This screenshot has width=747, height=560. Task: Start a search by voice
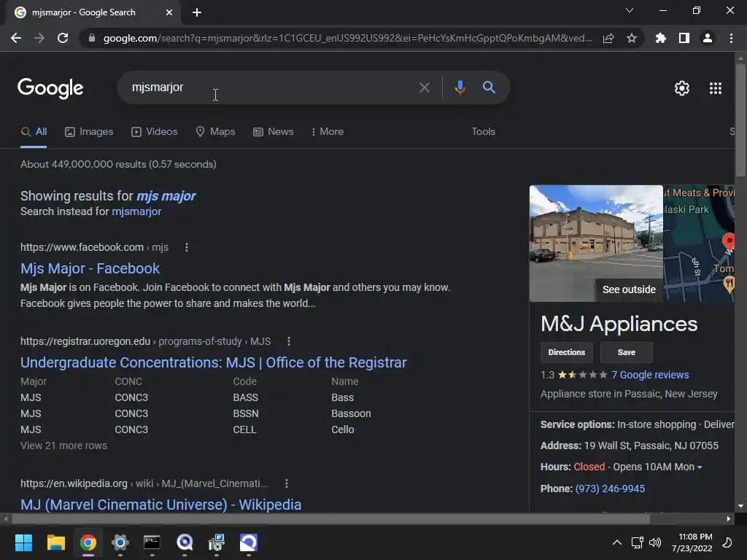click(x=460, y=87)
